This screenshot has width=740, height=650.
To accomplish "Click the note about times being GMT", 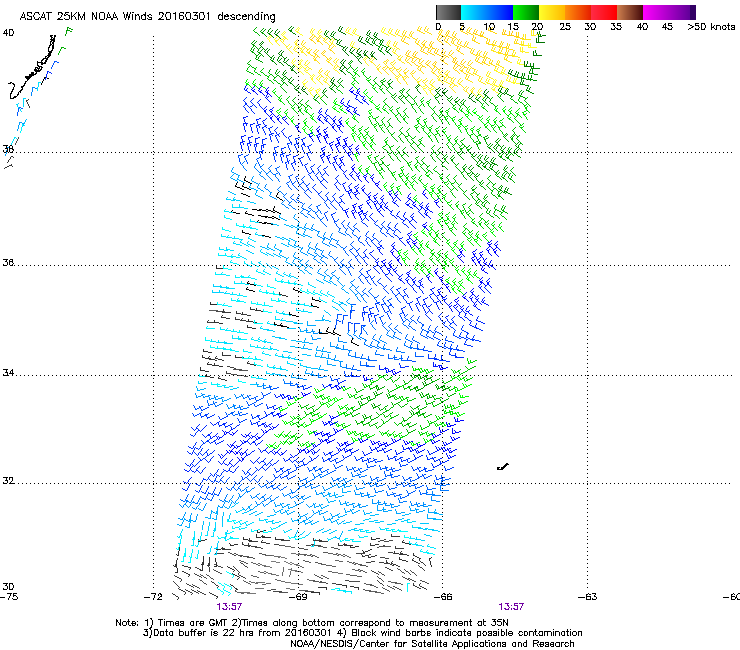I will [312, 623].
